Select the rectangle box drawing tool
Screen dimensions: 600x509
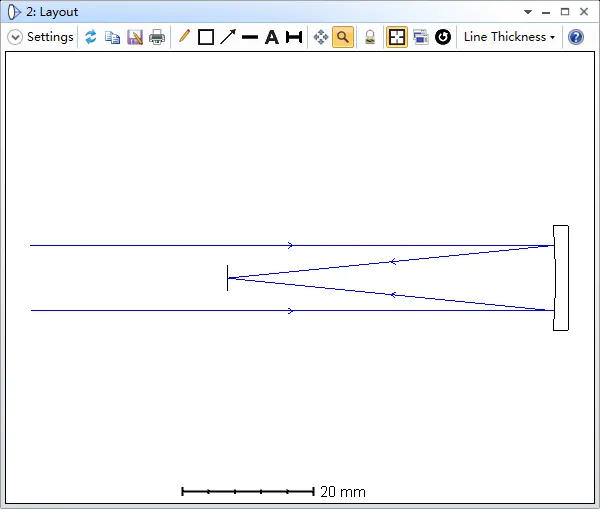[206, 37]
